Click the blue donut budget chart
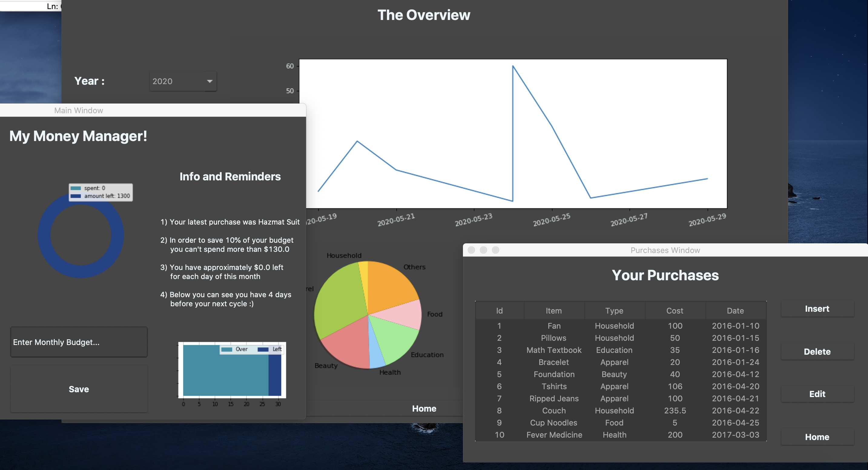 tap(81, 235)
